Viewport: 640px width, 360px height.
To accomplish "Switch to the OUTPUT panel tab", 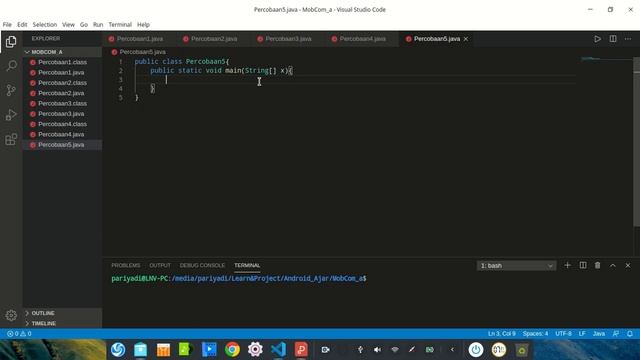I will coord(160,265).
